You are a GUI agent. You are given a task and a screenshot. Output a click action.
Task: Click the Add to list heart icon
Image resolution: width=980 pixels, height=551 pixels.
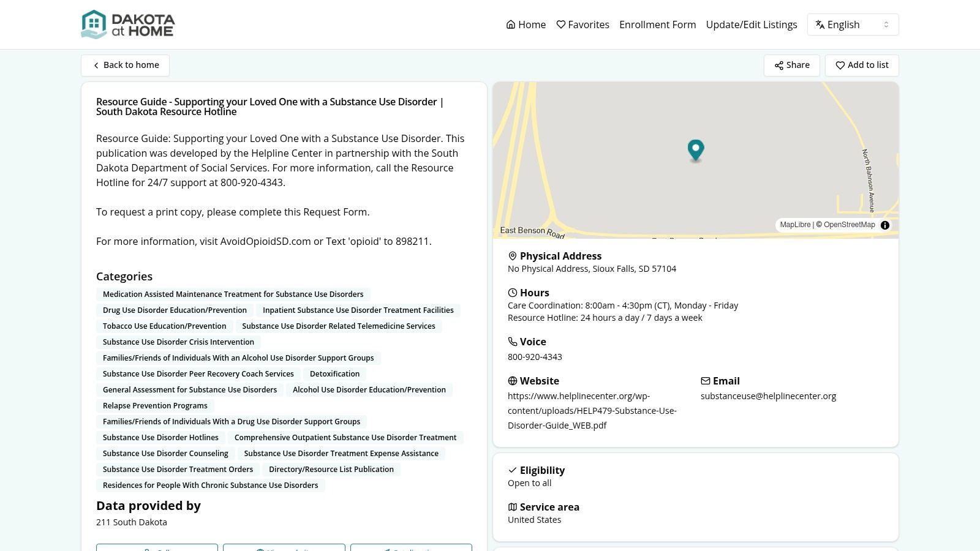(840, 66)
